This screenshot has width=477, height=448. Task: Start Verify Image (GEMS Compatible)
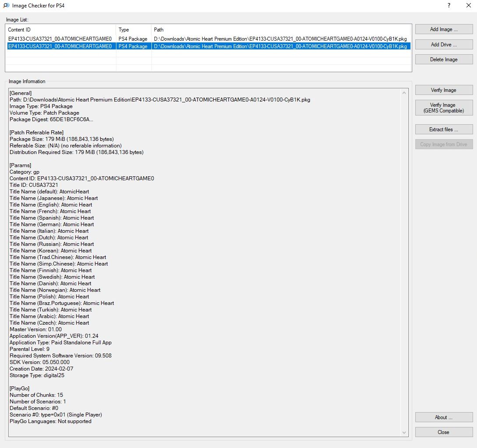click(x=444, y=108)
